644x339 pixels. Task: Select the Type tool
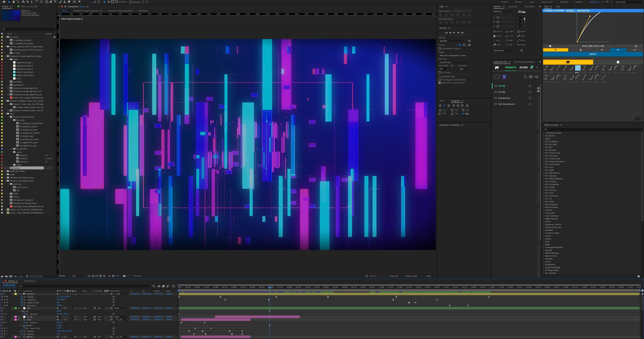click(x=55, y=2)
